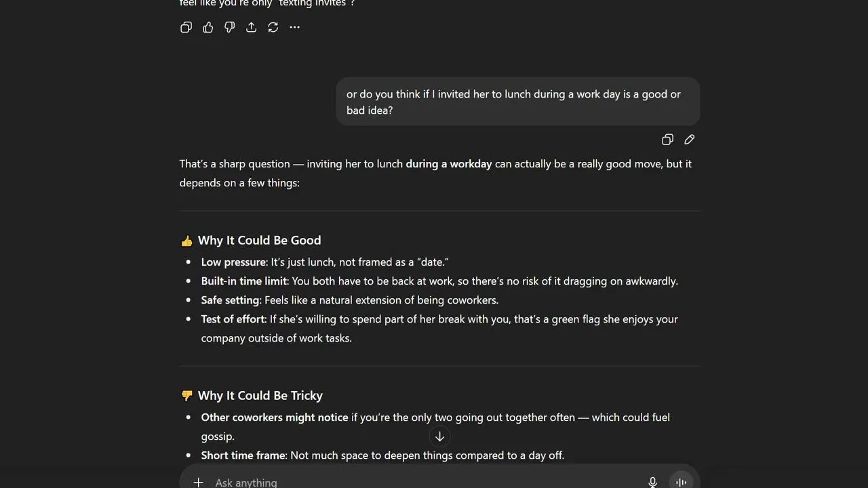This screenshot has width=868, height=488.
Task: Open more actions ellipsis menu
Action: (295, 27)
